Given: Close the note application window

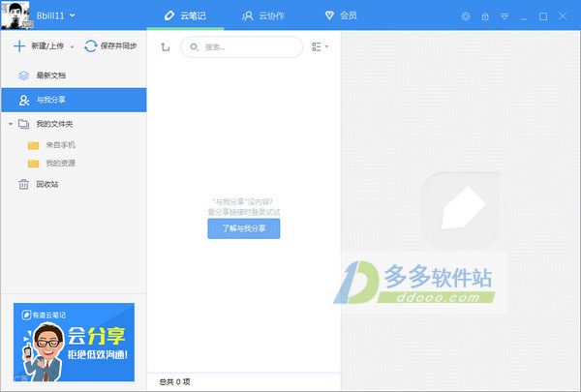Looking at the screenshot, I should (x=563, y=16).
